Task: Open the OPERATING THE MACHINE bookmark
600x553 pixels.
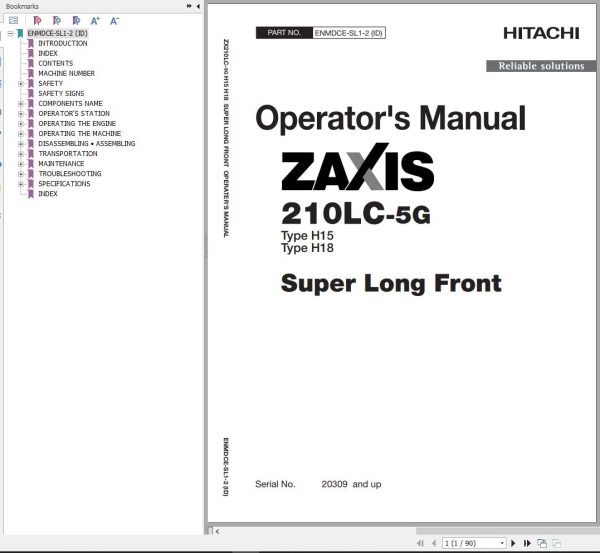Action: point(80,134)
